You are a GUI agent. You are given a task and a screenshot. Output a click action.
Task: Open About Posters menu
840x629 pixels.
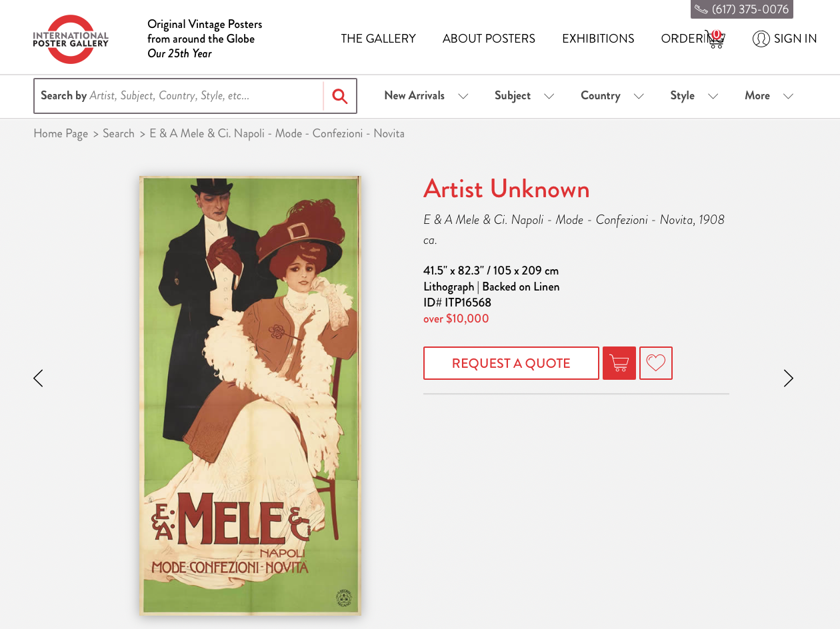coord(489,39)
